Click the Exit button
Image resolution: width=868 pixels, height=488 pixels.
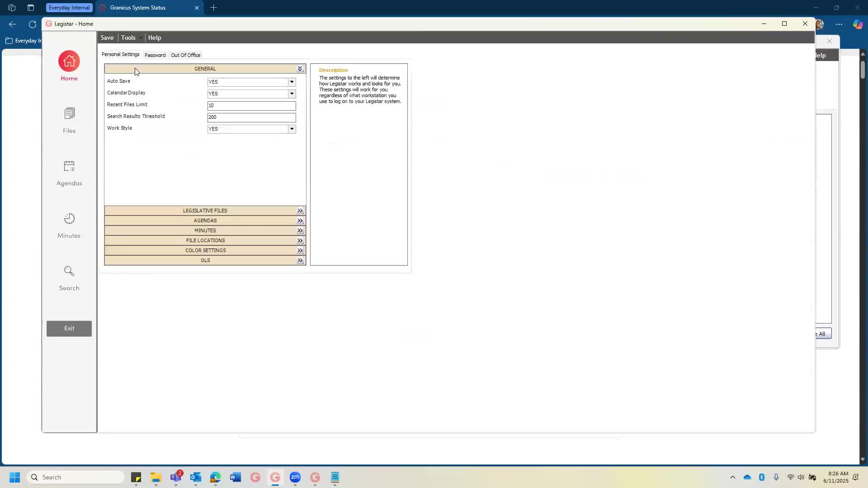pos(69,328)
